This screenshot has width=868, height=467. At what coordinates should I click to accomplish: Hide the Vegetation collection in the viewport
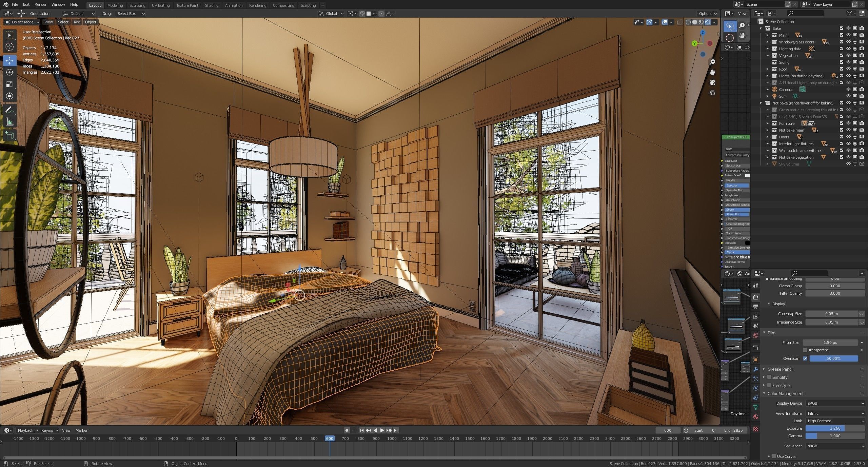tap(848, 56)
